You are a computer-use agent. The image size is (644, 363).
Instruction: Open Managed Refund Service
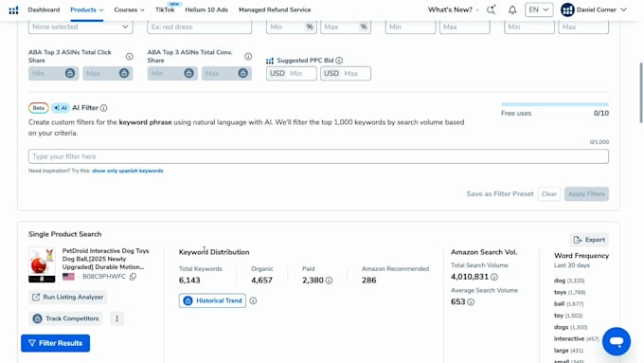point(275,9)
